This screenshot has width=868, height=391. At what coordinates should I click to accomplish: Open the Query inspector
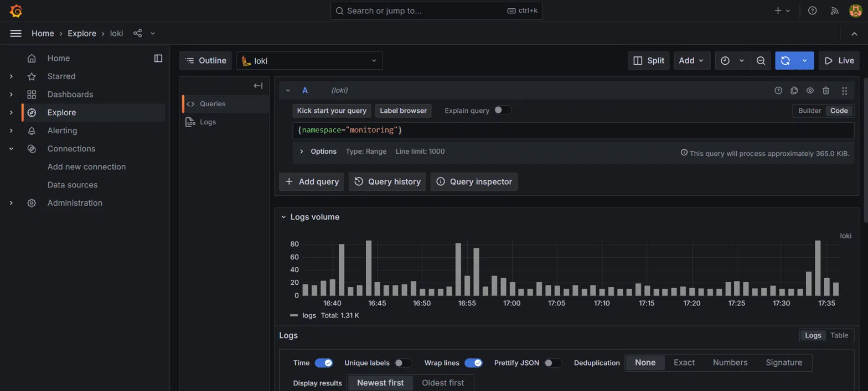click(474, 181)
